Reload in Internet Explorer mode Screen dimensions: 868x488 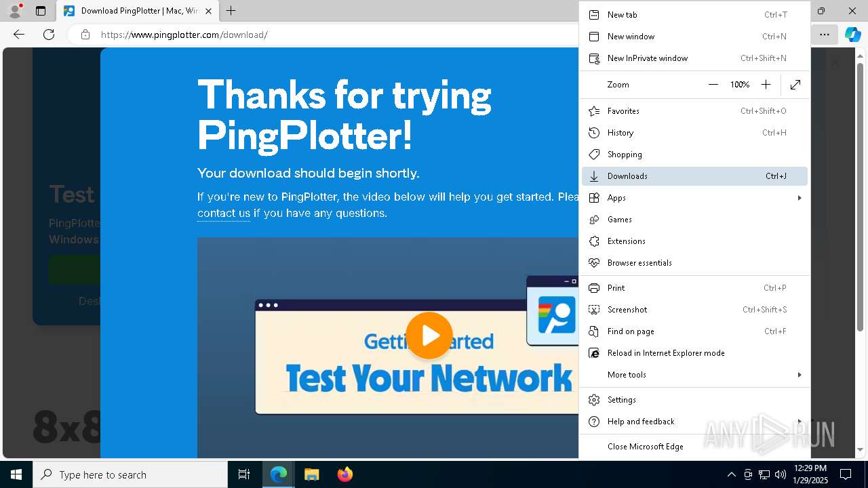694,353
